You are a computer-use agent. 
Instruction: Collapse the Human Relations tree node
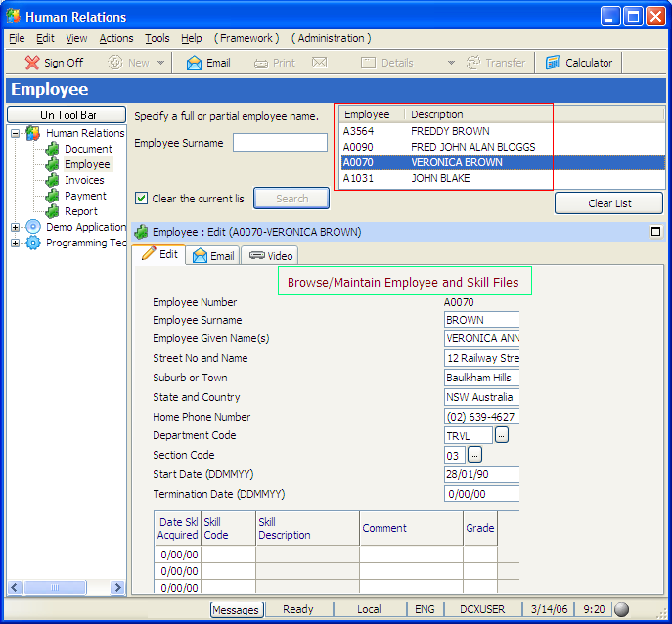click(x=16, y=133)
